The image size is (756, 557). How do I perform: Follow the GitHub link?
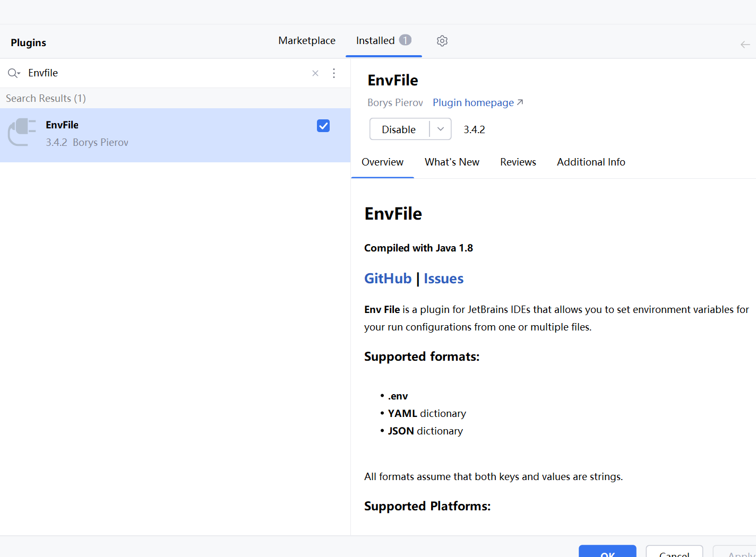(x=388, y=278)
